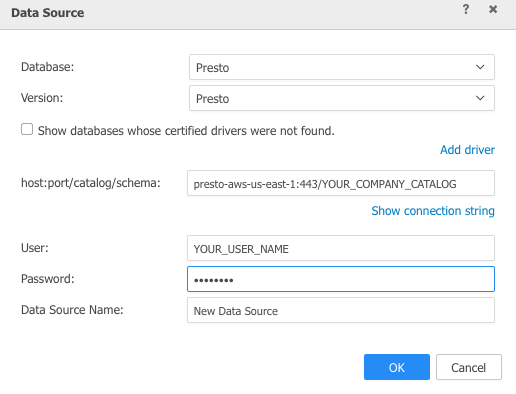Click the Version dropdown chevron arrow
The width and height of the screenshot is (516, 394).
pos(480,98)
